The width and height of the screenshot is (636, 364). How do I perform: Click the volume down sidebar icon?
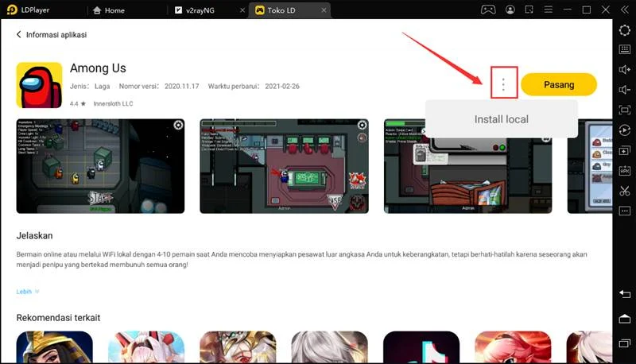pos(625,90)
